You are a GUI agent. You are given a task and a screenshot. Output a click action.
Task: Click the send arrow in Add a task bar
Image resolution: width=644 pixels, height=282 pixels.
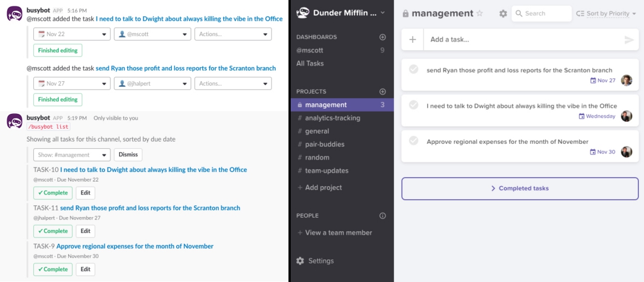629,40
